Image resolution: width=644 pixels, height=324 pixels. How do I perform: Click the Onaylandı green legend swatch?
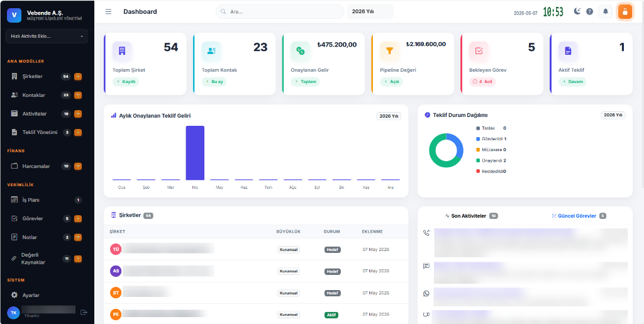tap(478, 160)
